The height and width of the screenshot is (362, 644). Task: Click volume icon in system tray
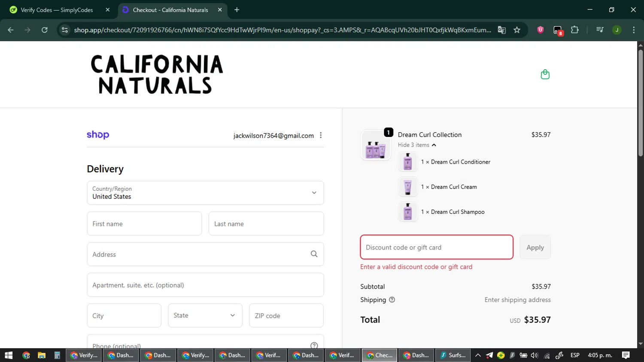coord(535,355)
